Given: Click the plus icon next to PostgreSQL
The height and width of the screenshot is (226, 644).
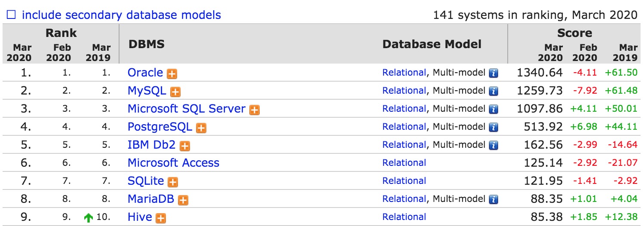Looking at the screenshot, I should pyautogui.click(x=201, y=128).
